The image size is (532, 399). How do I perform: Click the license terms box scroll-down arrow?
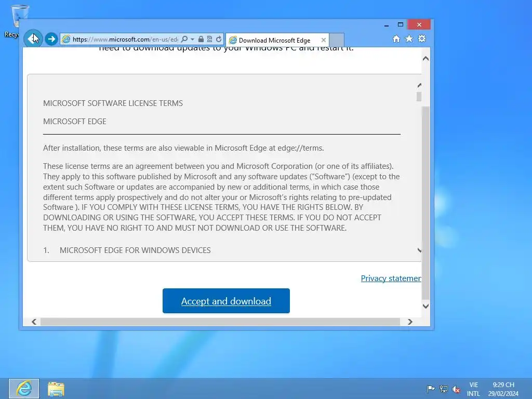419,250
